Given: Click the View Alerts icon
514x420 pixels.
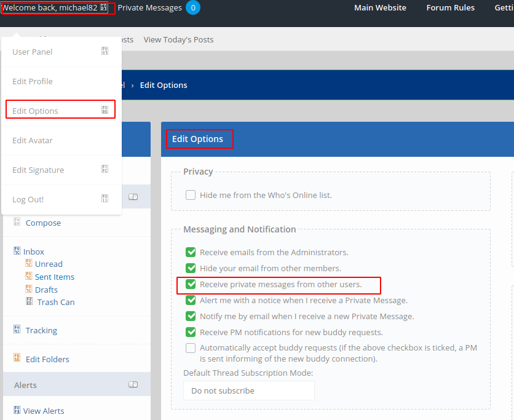Looking at the screenshot, I should (x=17, y=410).
